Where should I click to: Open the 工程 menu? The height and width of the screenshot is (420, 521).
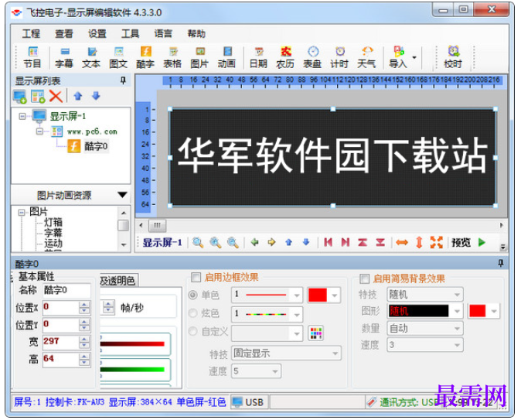coord(31,33)
